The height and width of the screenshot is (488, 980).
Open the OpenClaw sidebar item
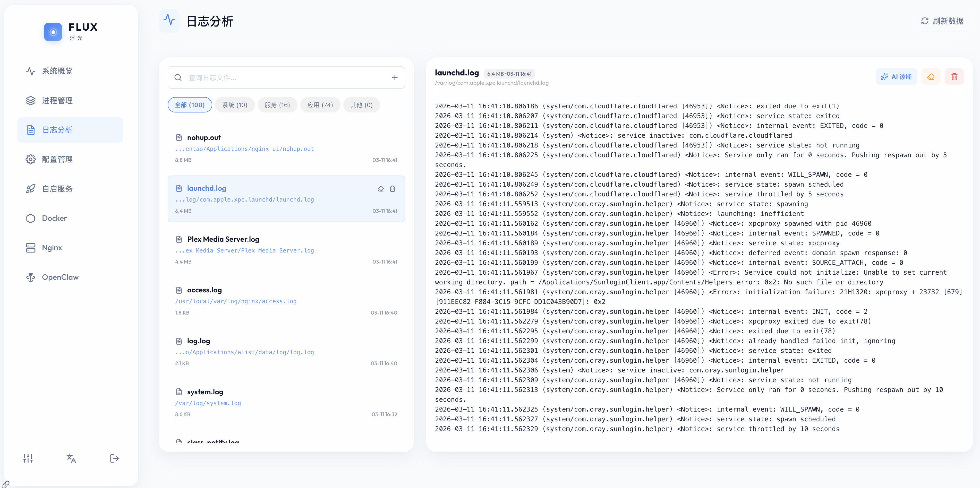click(x=60, y=277)
